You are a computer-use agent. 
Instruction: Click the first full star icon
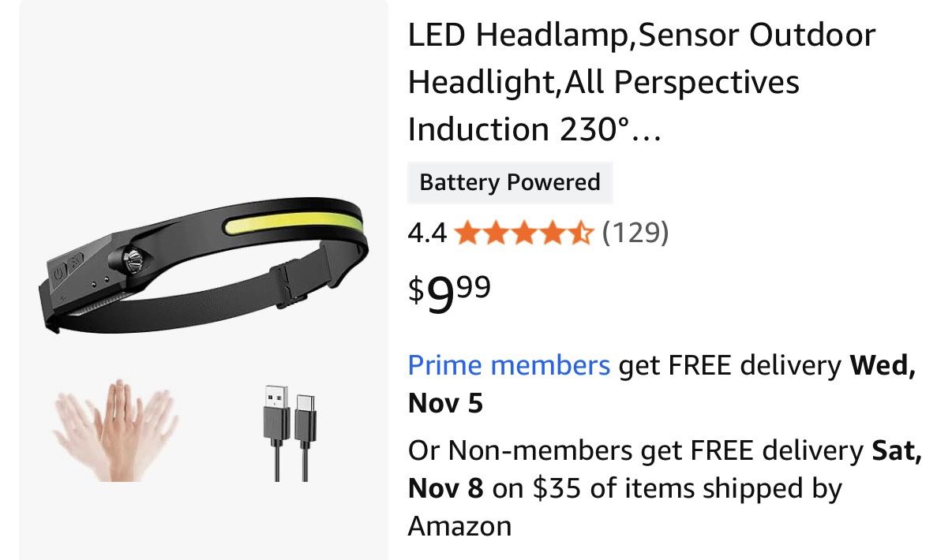[x=467, y=233]
